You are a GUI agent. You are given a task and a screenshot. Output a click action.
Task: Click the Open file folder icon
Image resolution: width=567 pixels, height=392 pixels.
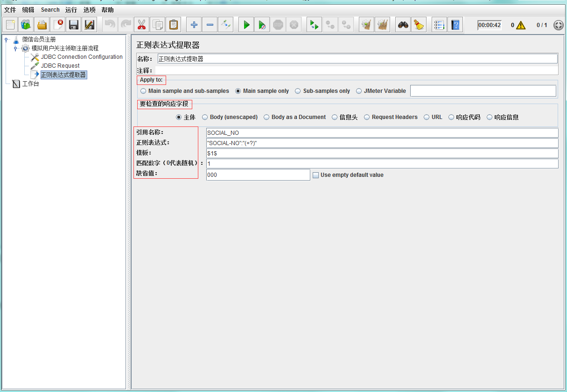coord(42,25)
